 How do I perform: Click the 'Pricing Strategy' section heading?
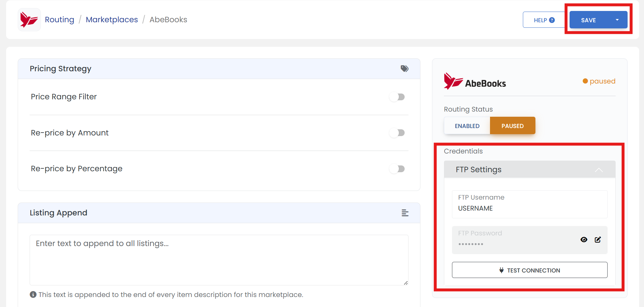tap(61, 69)
